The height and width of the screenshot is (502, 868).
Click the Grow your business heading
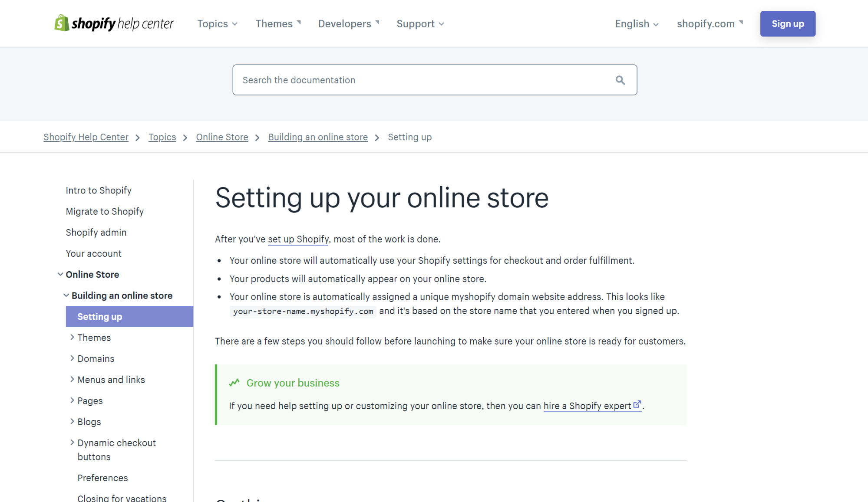(293, 383)
